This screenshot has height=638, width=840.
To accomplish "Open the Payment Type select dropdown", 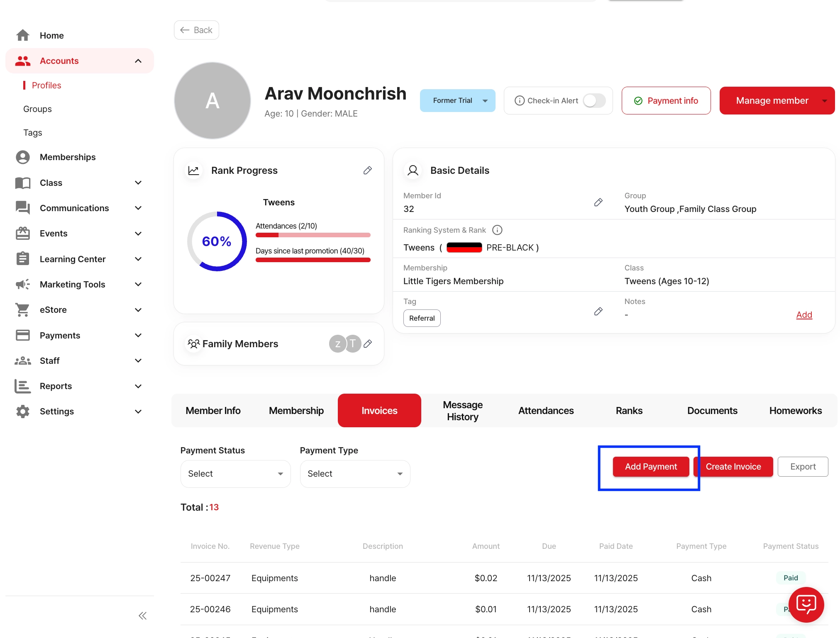I will pos(355,474).
